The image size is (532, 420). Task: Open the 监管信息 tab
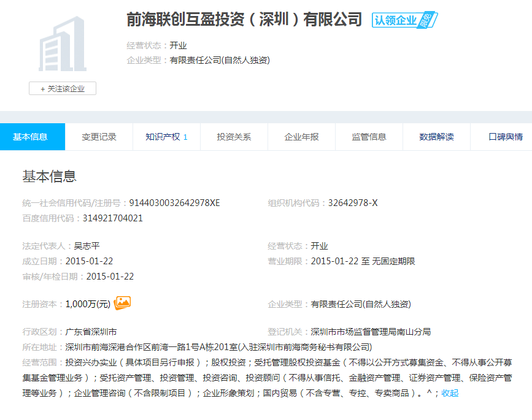click(x=369, y=137)
